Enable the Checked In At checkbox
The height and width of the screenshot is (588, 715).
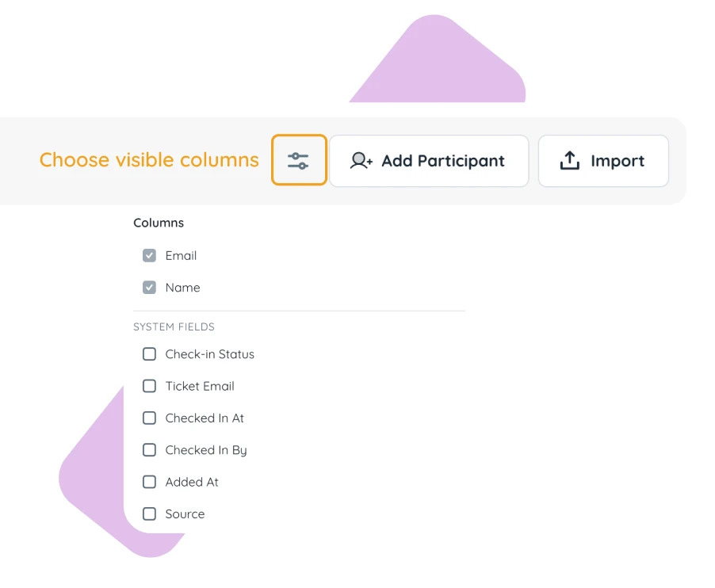pos(149,418)
